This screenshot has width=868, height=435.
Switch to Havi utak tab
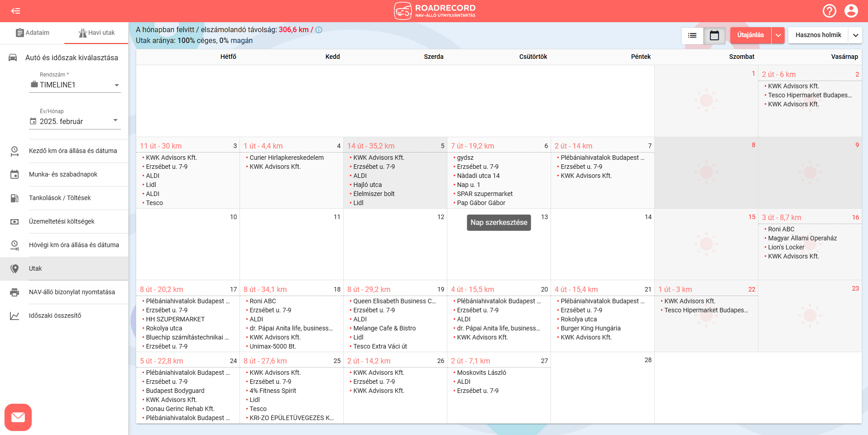[96, 33]
